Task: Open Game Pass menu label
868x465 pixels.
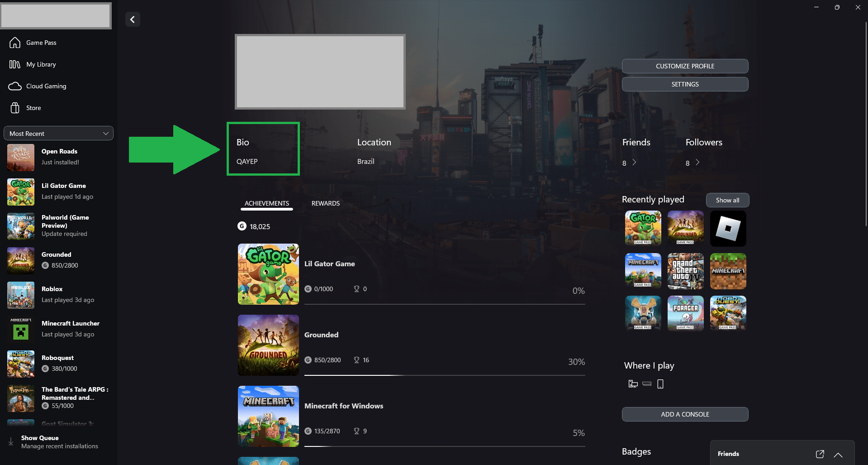Action: 41,43
